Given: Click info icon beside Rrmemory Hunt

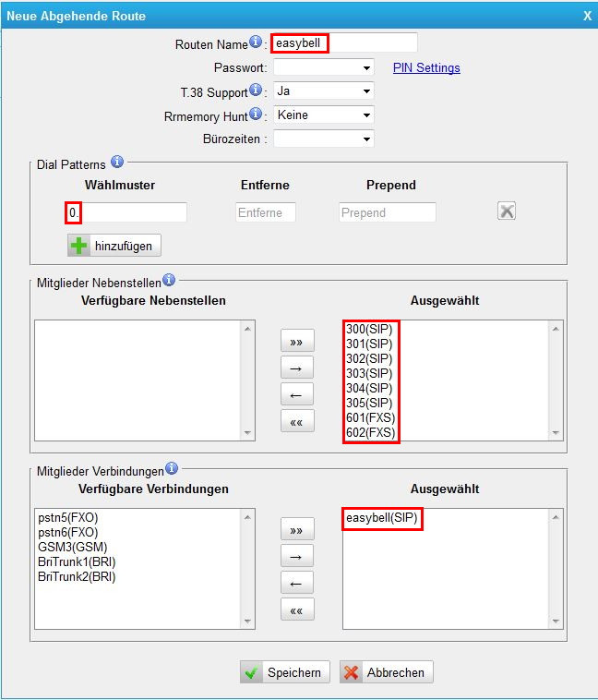Looking at the screenshot, I should coord(256,115).
